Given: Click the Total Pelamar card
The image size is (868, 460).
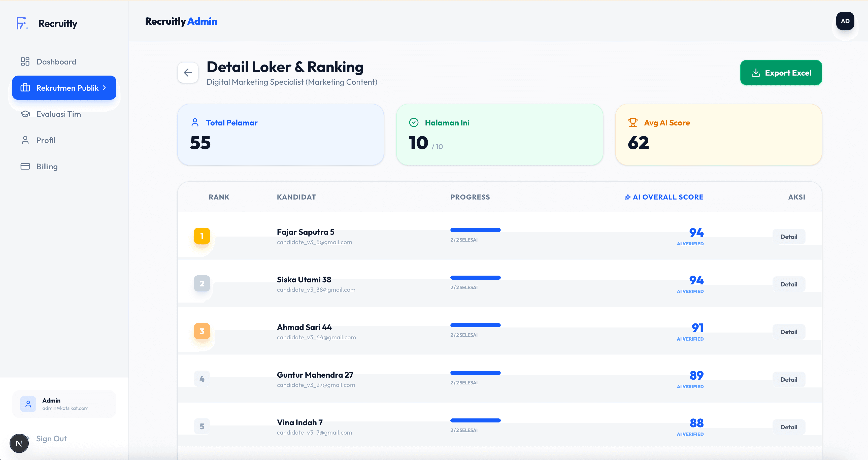Looking at the screenshot, I should point(280,135).
